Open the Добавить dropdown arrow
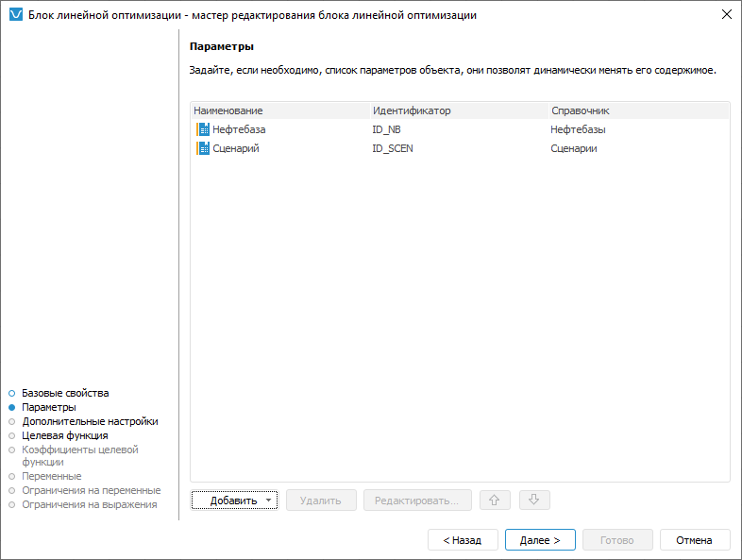 click(268, 500)
